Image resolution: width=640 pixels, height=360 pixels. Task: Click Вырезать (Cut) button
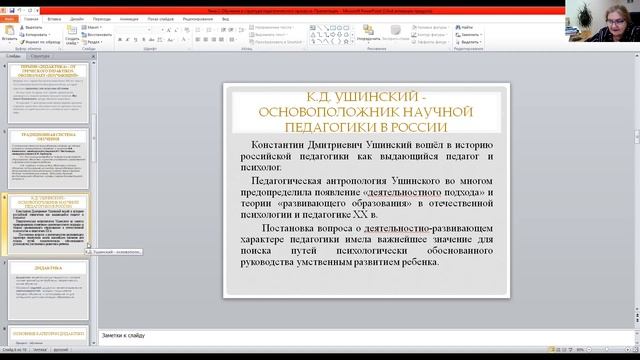pyautogui.click(x=31, y=27)
